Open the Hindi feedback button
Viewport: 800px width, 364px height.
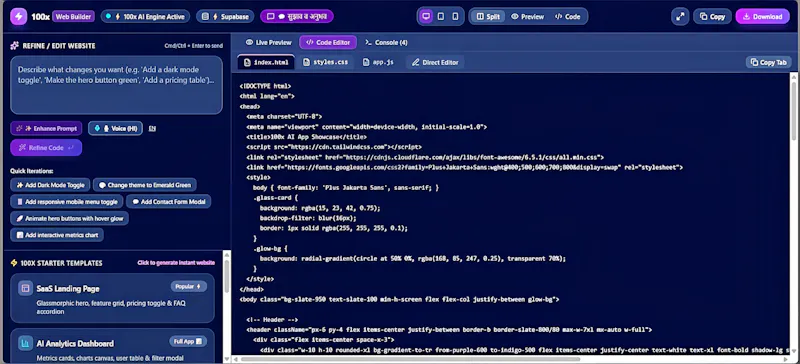point(297,16)
